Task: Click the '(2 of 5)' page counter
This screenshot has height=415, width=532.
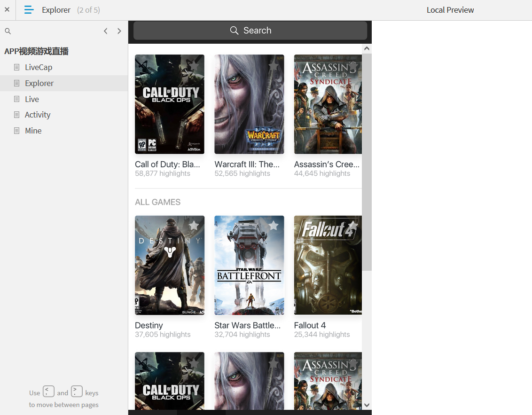Action: (x=88, y=10)
